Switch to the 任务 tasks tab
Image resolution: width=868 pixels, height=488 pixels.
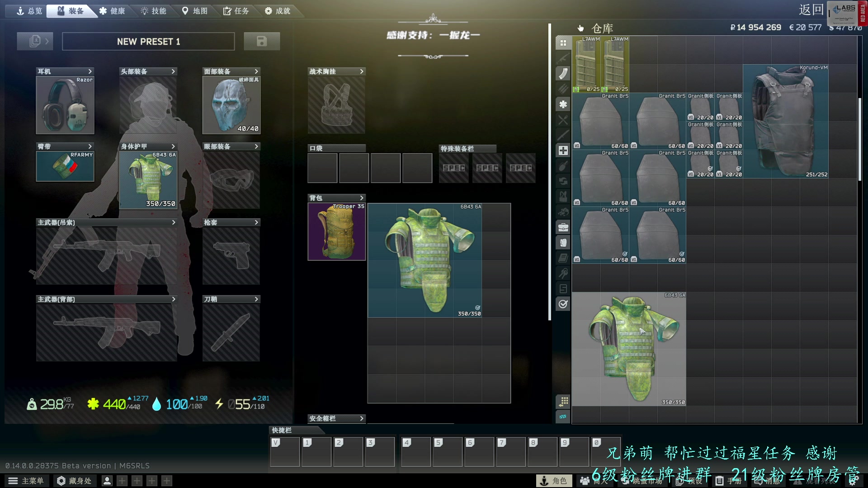(x=236, y=11)
